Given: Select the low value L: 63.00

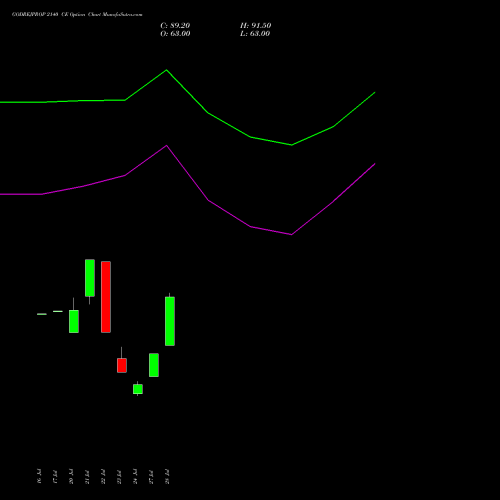Looking at the screenshot, I should coord(255,34).
